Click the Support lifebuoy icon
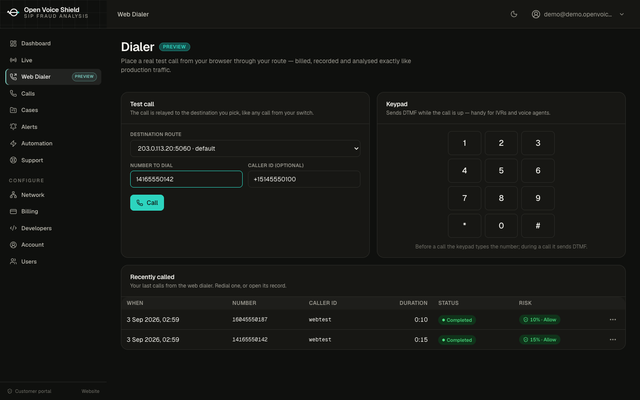 coord(13,160)
